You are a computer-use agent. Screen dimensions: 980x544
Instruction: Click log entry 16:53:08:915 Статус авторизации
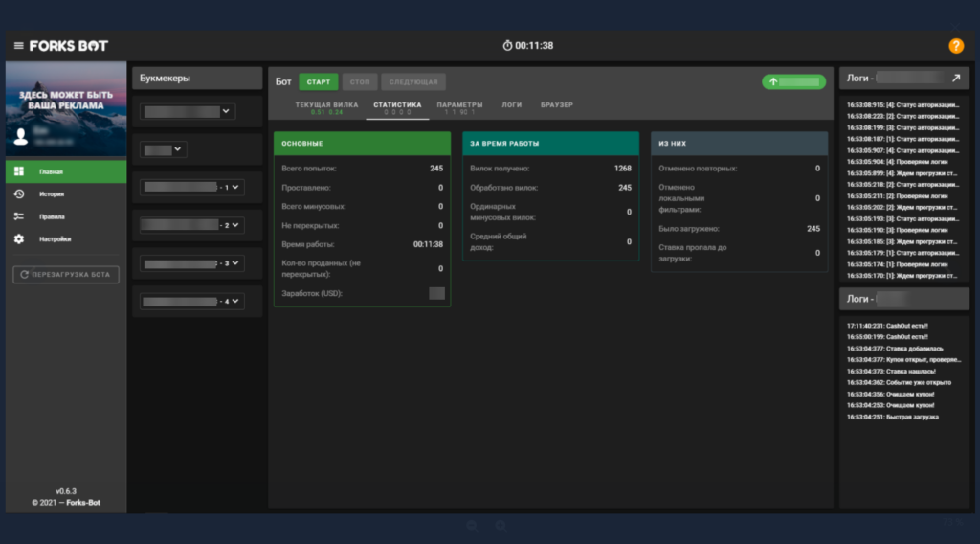902,105
